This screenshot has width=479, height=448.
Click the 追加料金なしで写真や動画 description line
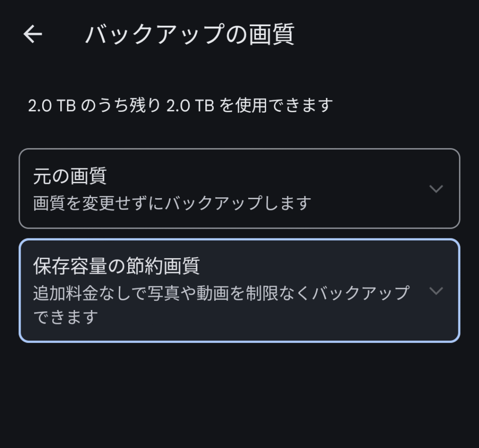pyautogui.click(x=221, y=293)
